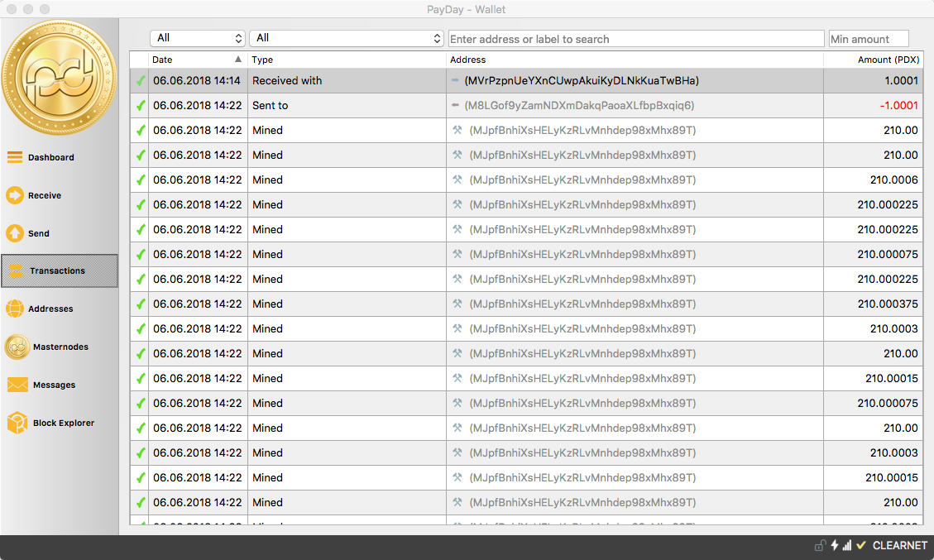Open the Masternodes coin icon
The height and width of the screenshot is (560, 934).
[x=17, y=347]
